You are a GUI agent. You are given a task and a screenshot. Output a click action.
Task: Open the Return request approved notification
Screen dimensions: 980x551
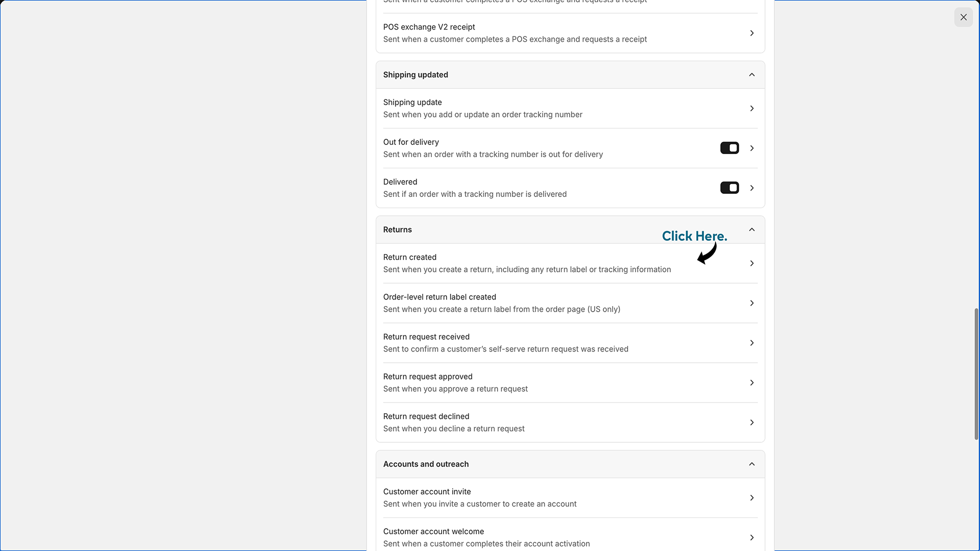pyautogui.click(x=570, y=383)
